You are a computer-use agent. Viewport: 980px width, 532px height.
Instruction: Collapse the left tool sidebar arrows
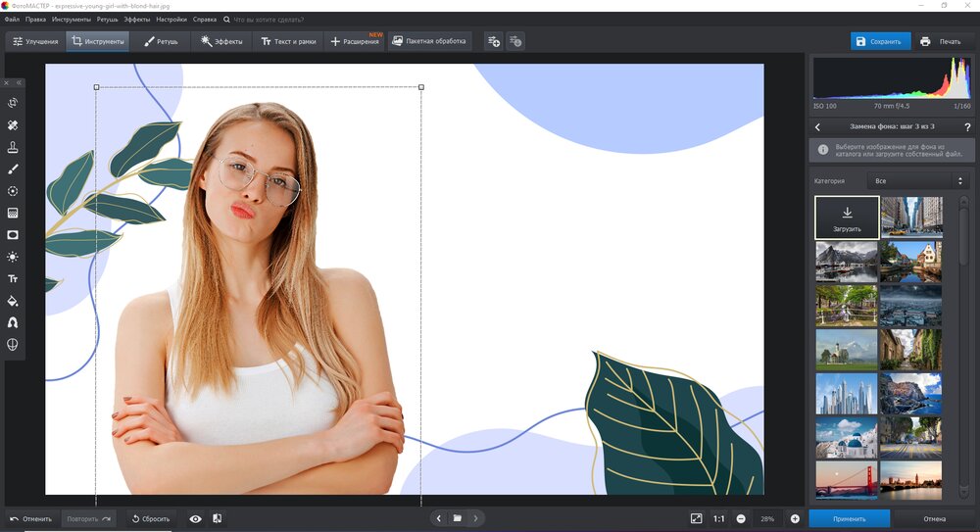pyautogui.click(x=19, y=82)
